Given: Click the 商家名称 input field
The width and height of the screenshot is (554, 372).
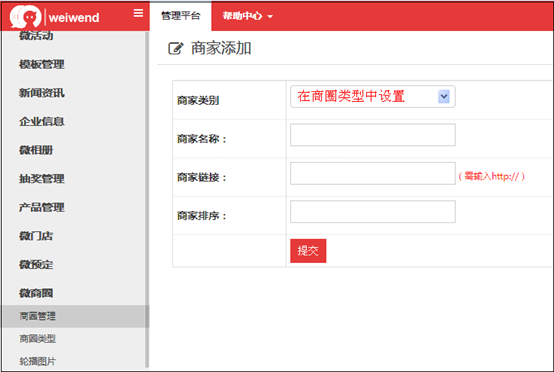Looking at the screenshot, I should pos(373,135).
